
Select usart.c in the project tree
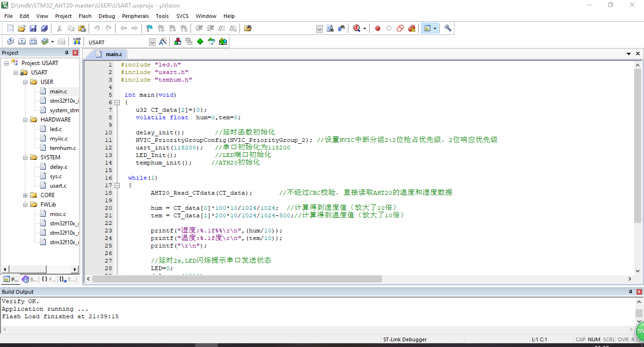click(x=58, y=185)
